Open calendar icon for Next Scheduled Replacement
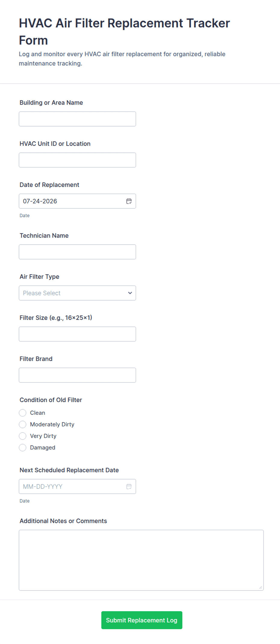The width and height of the screenshot is (280, 644). click(129, 486)
